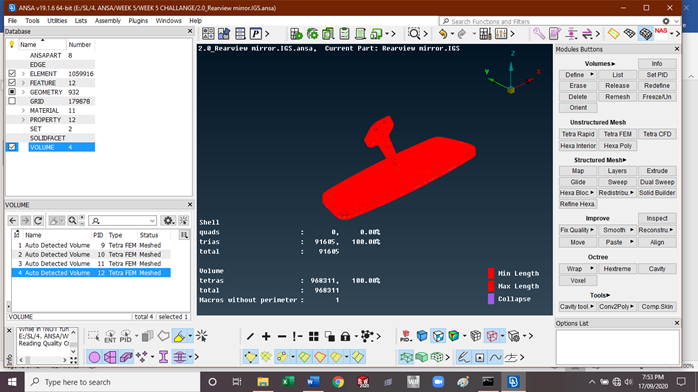Click the gear icon in VOLUME panel toolbar

(168, 220)
